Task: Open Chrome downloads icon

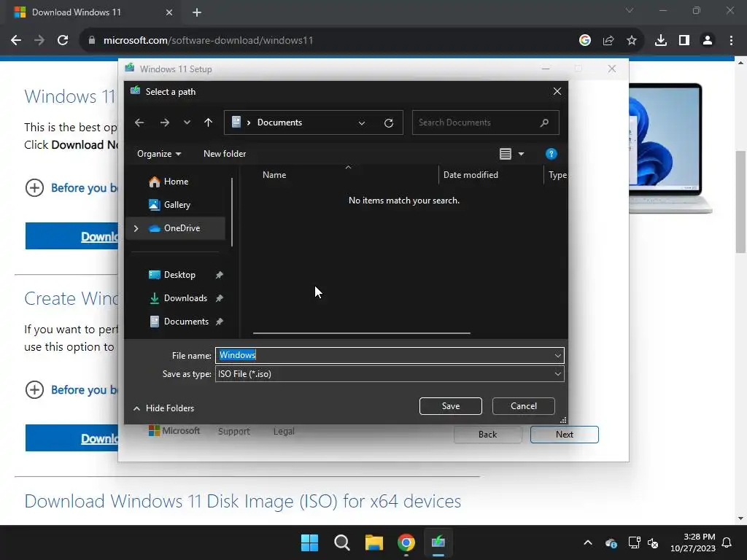Action: point(661,41)
